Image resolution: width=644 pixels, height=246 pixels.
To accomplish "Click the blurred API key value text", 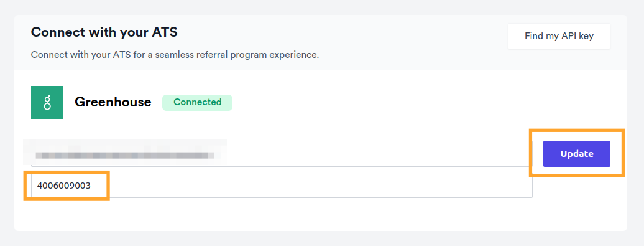I will [x=125, y=156].
